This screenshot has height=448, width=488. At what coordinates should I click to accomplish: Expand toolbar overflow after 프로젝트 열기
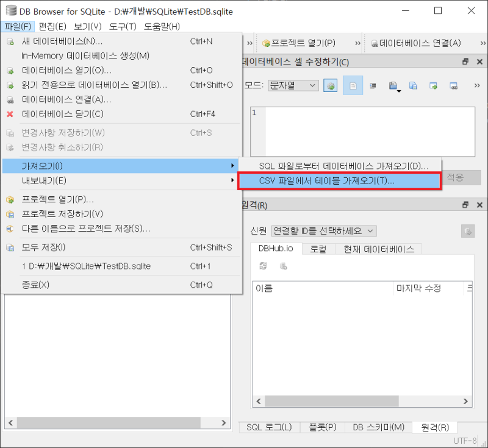tap(358, 43)
